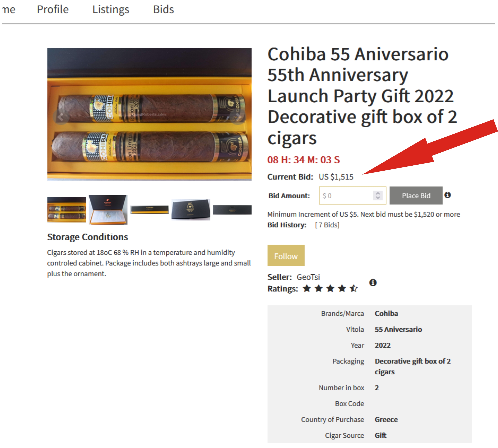Select thumbnail of closed box with gold logo
498x448 pixels.
191,210
